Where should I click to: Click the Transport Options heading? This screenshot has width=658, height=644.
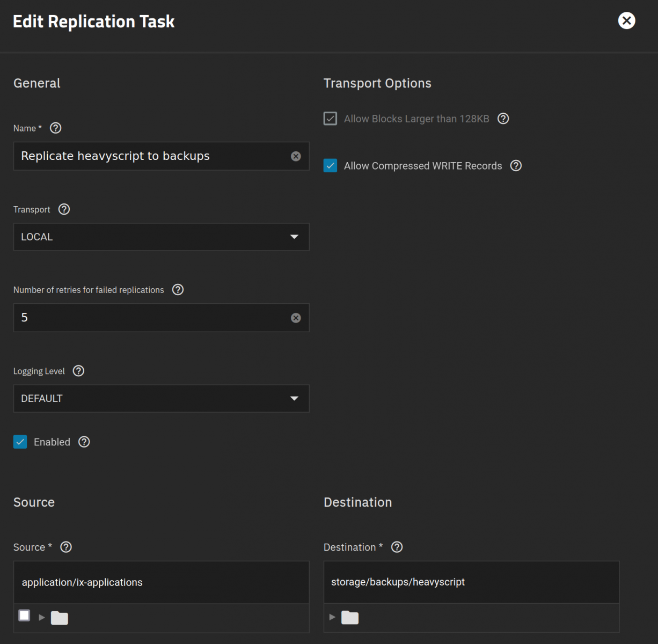[377, 83]
